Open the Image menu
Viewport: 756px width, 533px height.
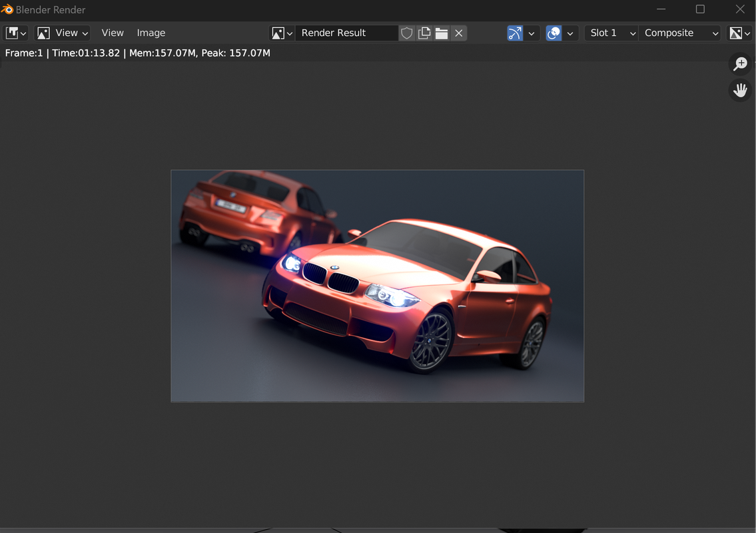pos(151,33)
